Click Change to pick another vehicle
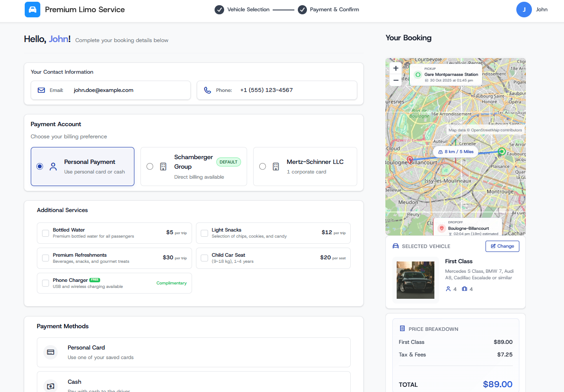The image size is (564, 392). tap(502, 246)
